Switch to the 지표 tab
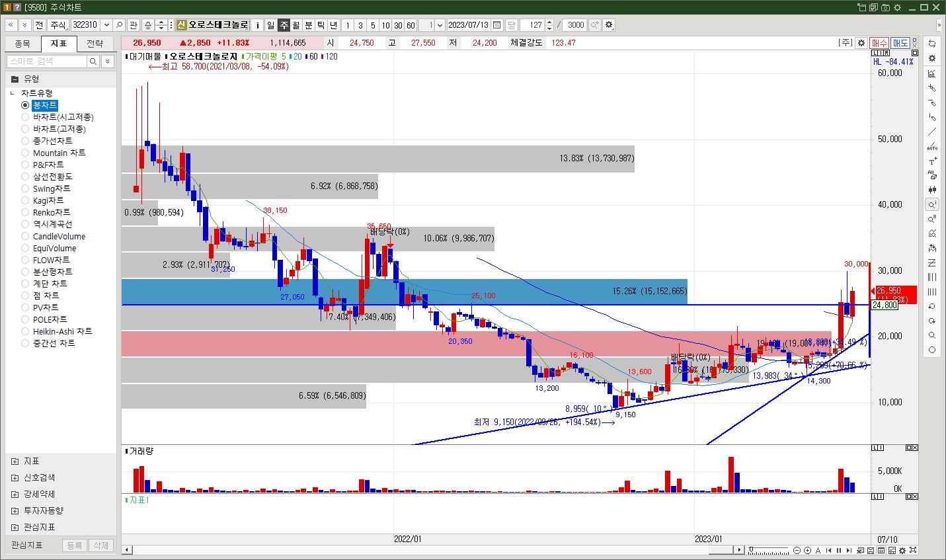Screen dimensions: 946x560 58,44
